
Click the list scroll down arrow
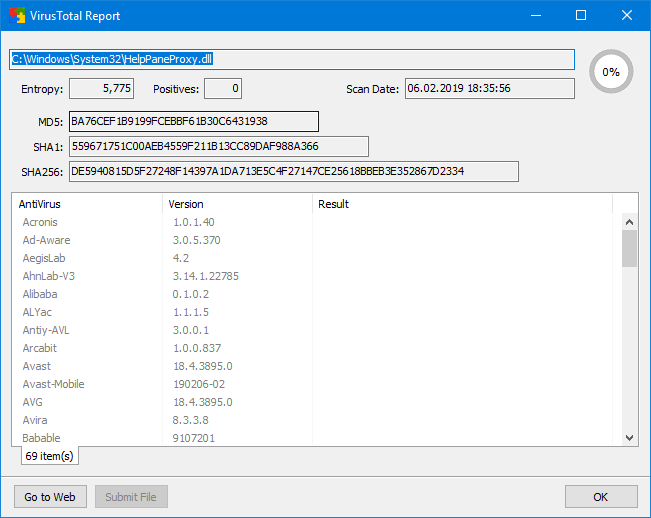pyautogui.click(x=629, y=437)
